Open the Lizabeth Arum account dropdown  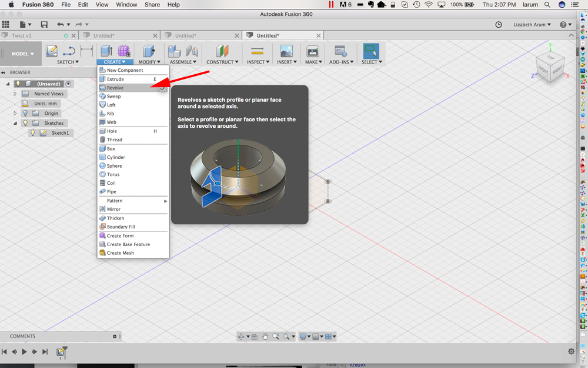coord(532,24)
